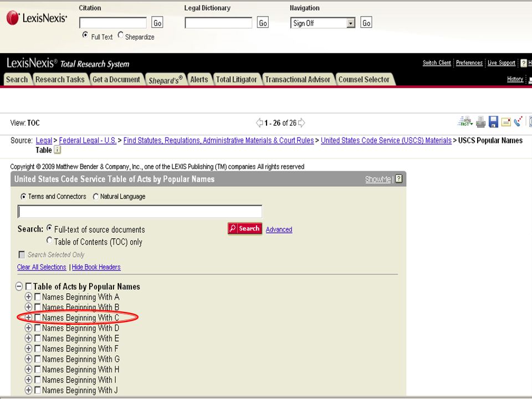This screenshot has width=532, height=399.
Task: Open the Search tab
Action: [x=17, y=79]
